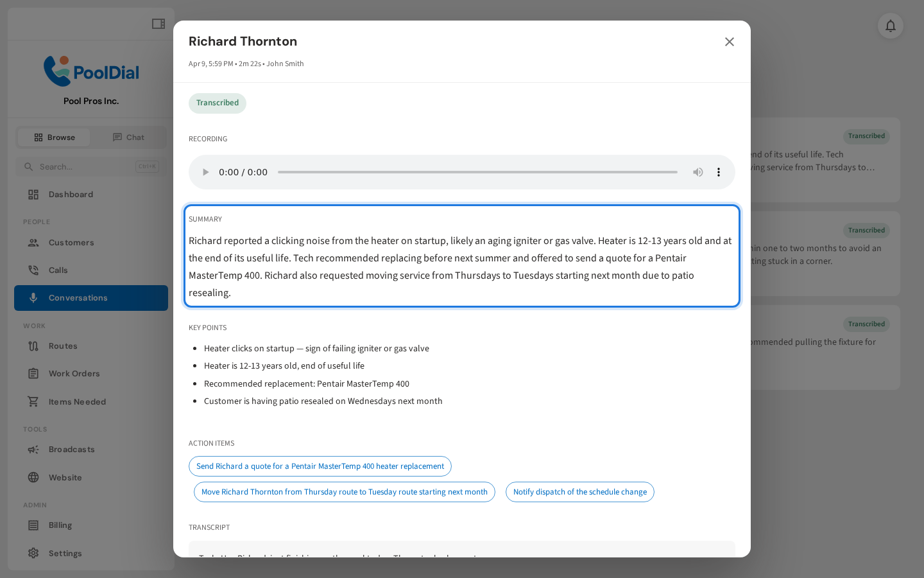This screenshot has width=924, height=578.
Task: Switch to the Chat tab
Action: click(129, 137)
